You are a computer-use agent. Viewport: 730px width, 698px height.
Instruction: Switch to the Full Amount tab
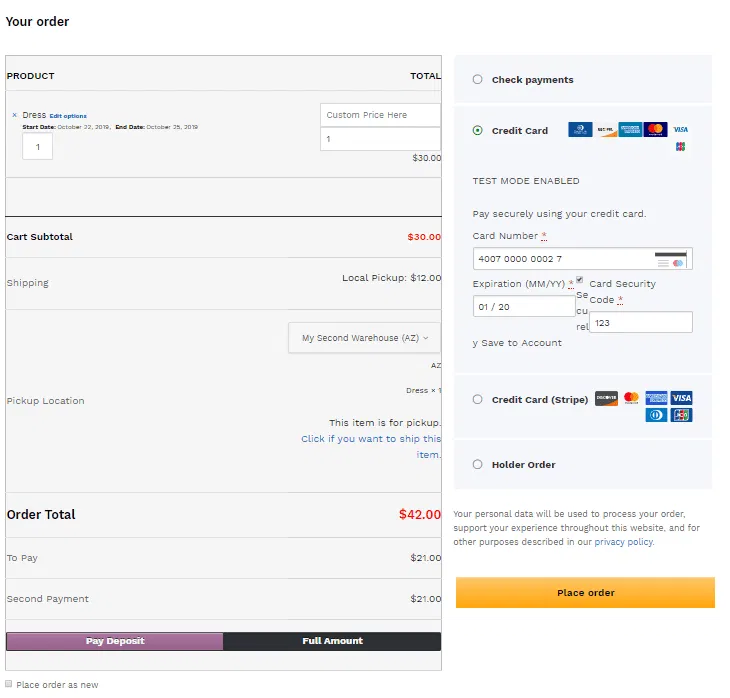332,641
